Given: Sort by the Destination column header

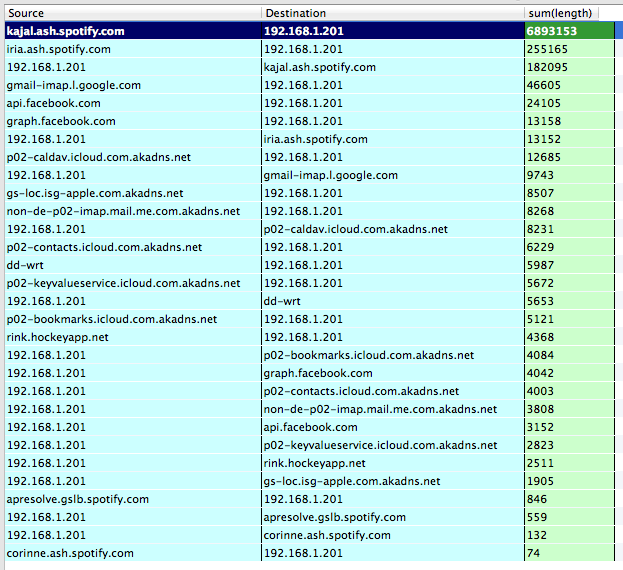Looking at the screenshot, I should coord(393,13).
